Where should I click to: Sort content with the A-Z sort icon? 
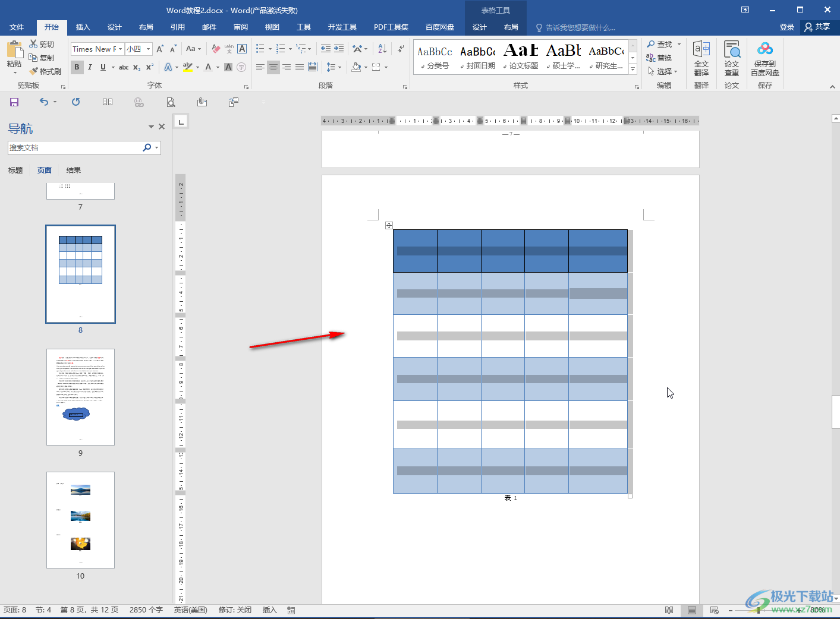pyautogui.click(x=382, y=49)
